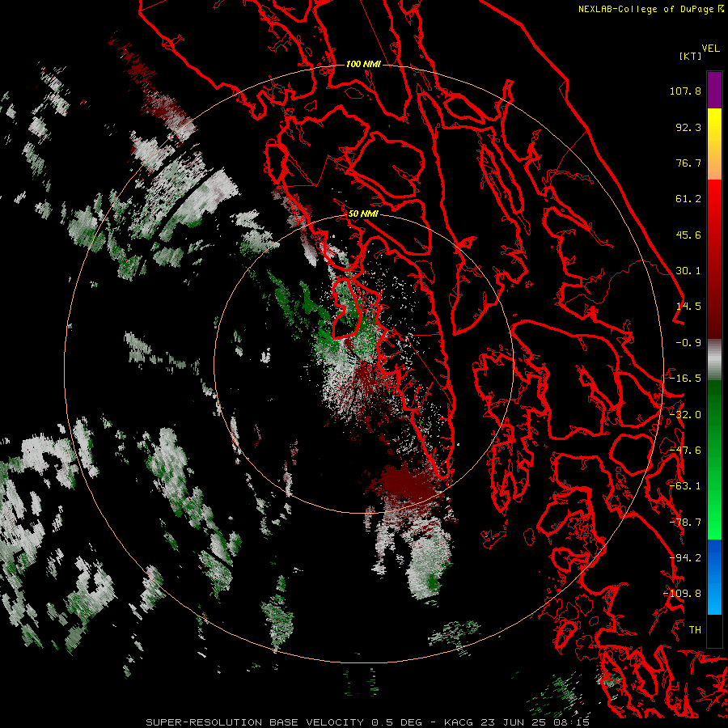Select the -63.1 scale value
The image size is (728, 728).
point(685,486)
